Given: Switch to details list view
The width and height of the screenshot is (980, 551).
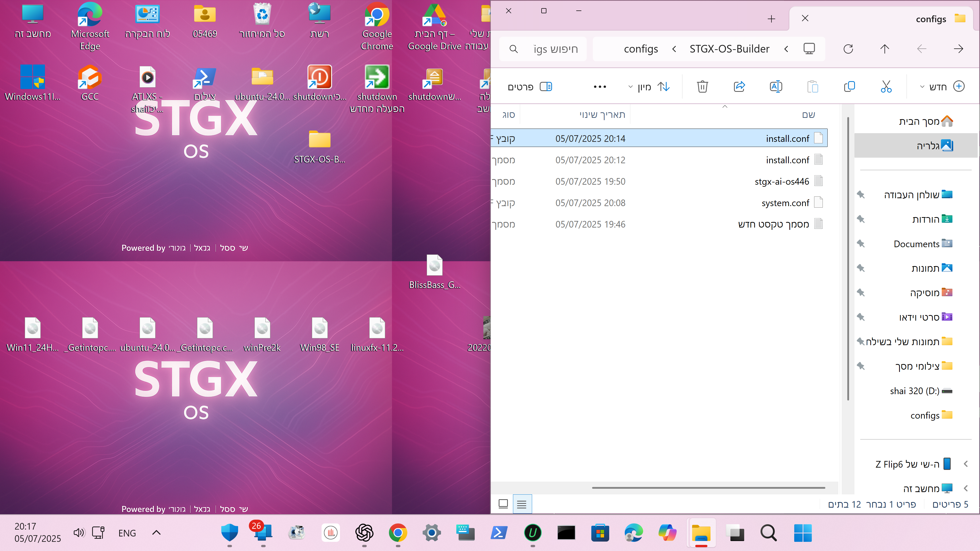Looking at the screenshot, I should tap(522, 504).
